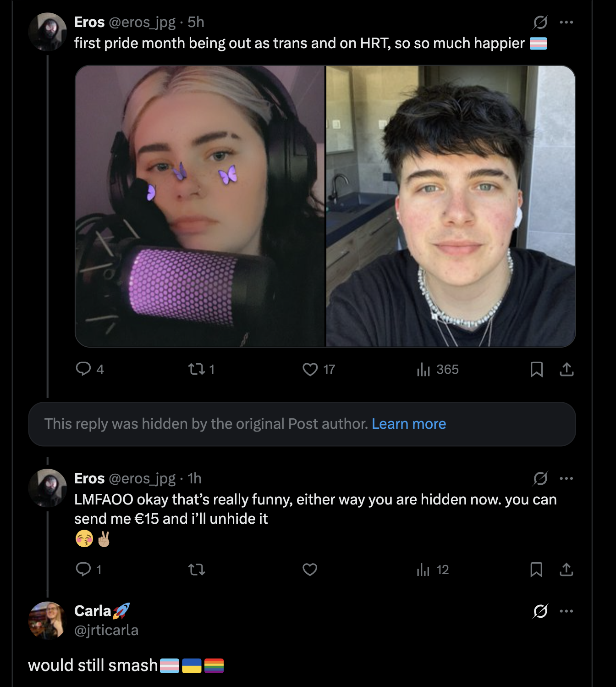Reply to the LMFAOO reply post

tap(83, 570)
